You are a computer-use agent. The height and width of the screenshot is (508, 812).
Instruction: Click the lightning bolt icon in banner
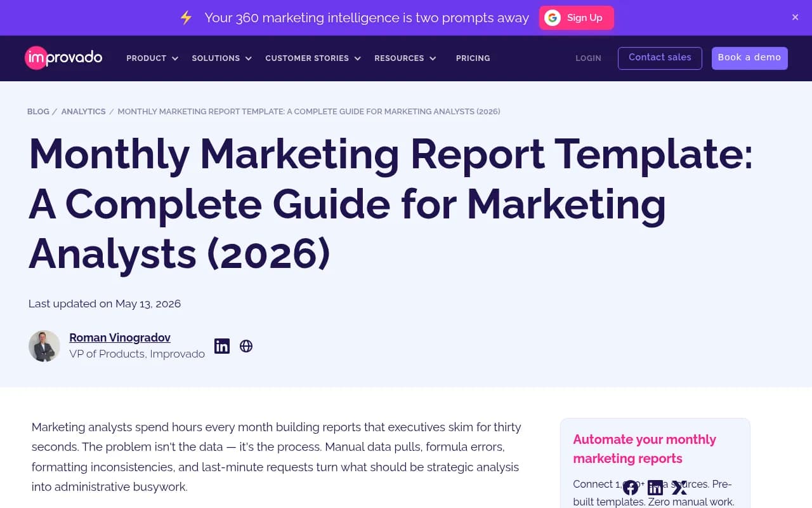click(x=186, y=18)
